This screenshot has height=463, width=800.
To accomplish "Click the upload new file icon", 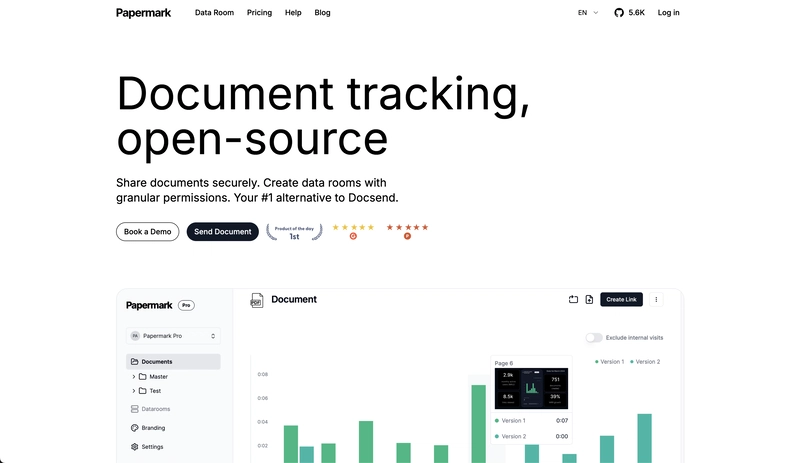I will pyautogui.click(x=589, y=300).
